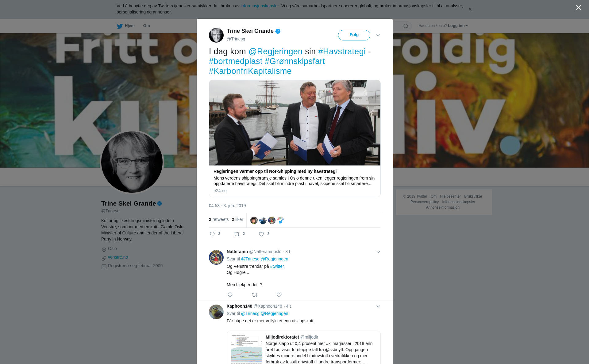Open the e24.no article card image
The height and width of the screenshot is (364, 589).
294,123
